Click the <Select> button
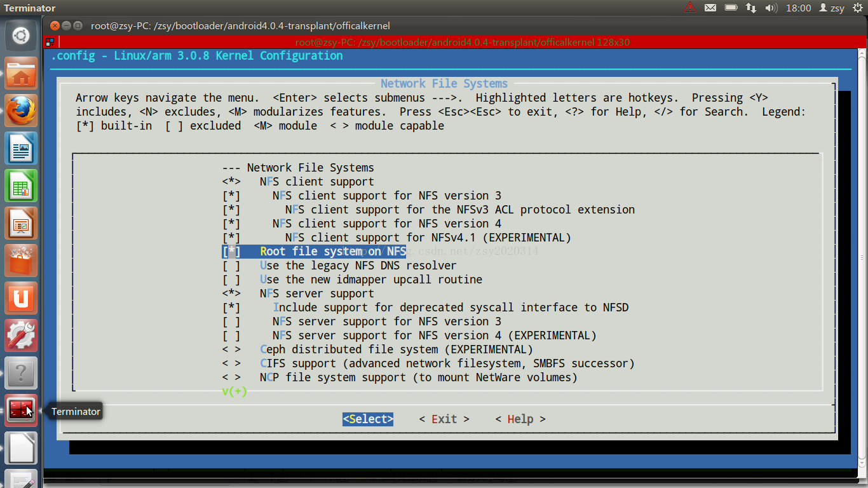This screenshot has height=488, width=868. click(x=368, y=419)
